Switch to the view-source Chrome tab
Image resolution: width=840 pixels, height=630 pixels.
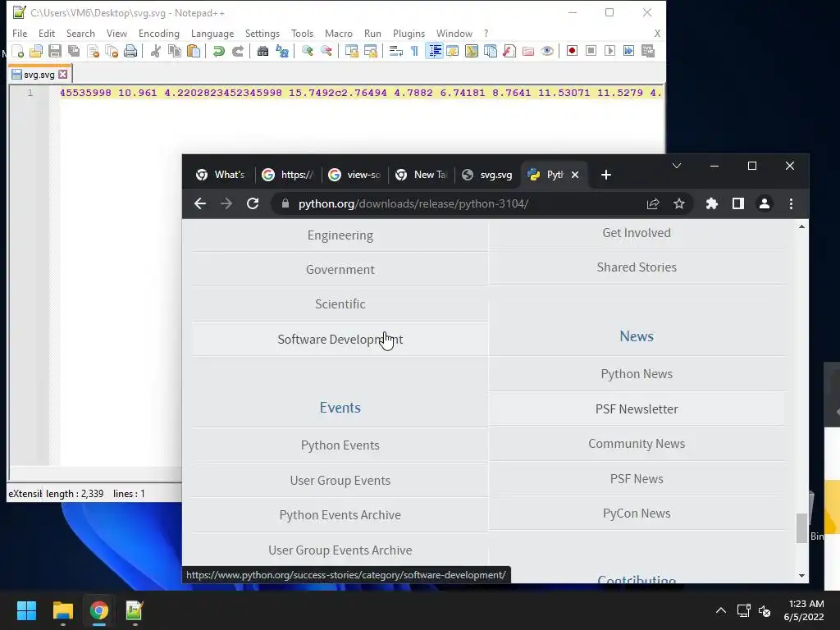pyautogui.click(x=354, y=175)
